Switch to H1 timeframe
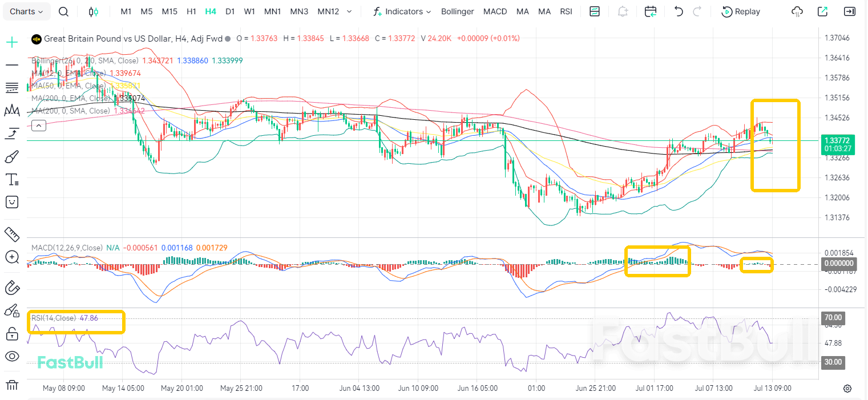 coord(192,11)
